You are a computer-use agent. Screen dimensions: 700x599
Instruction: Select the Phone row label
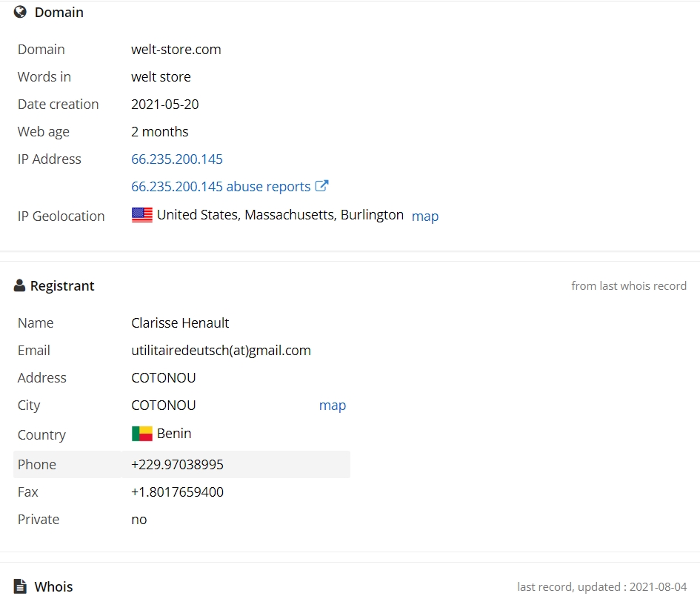coord(37,465)
